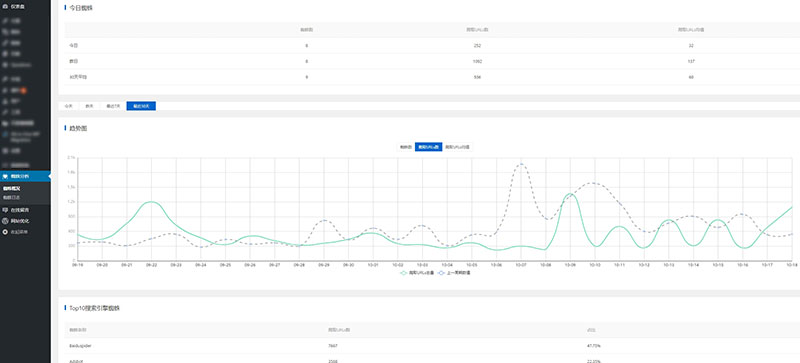Click the value 1092 in 昨日 row

coord(477,61)
